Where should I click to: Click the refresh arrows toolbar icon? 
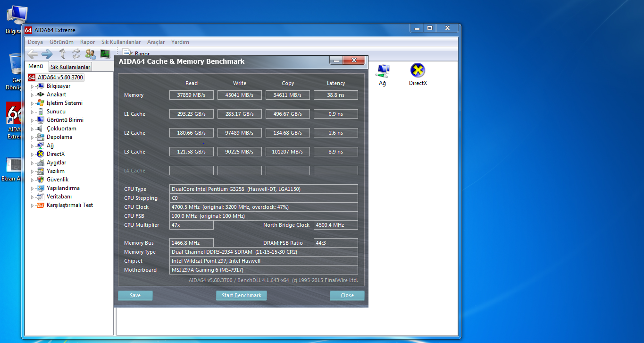click(76, 53)
